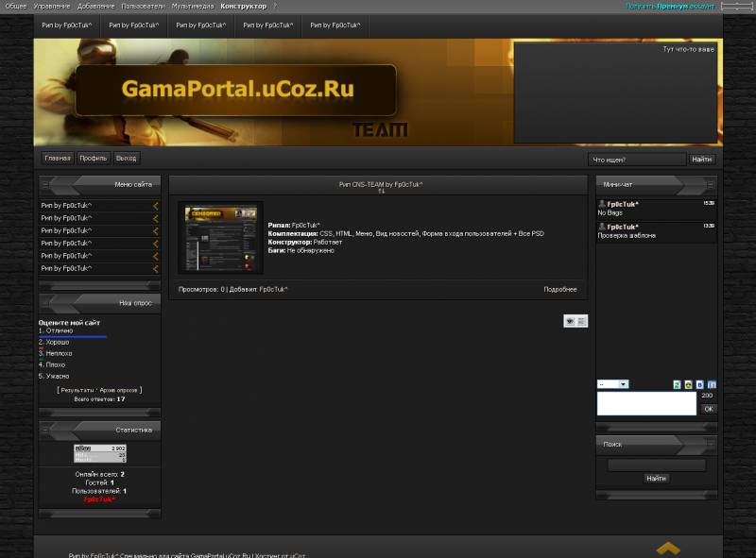Click Найти in the Поиск block

pos(656,479)
